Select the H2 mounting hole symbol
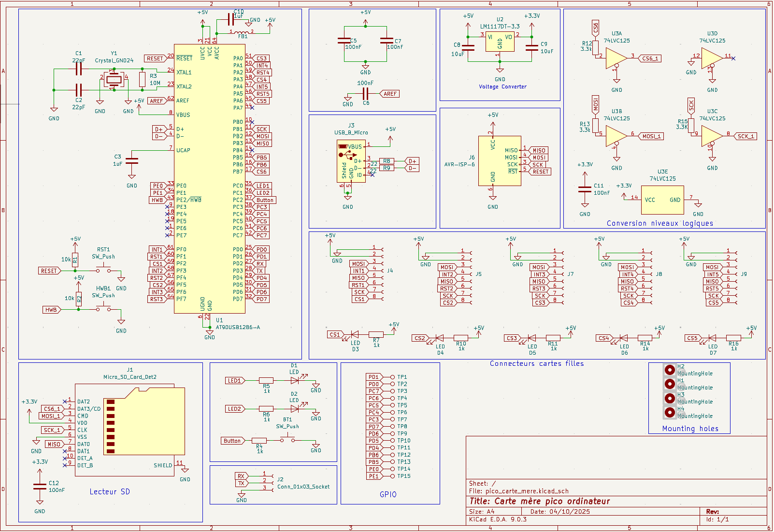The width and height of the screenshot is (774, 532). point(670,370)
